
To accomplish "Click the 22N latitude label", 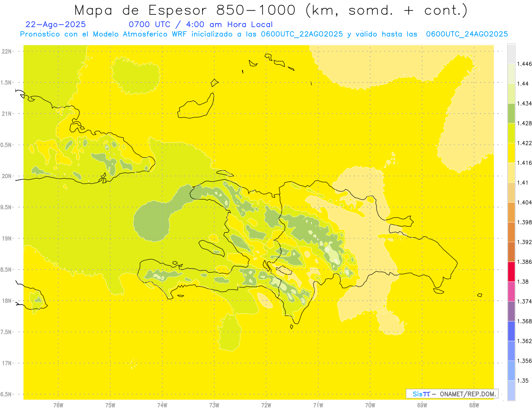I will (6, 51).
